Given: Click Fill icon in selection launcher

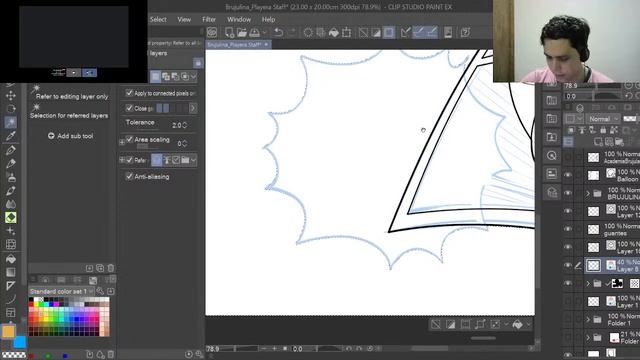Looking at the screenshot, I should pos(517,324).
